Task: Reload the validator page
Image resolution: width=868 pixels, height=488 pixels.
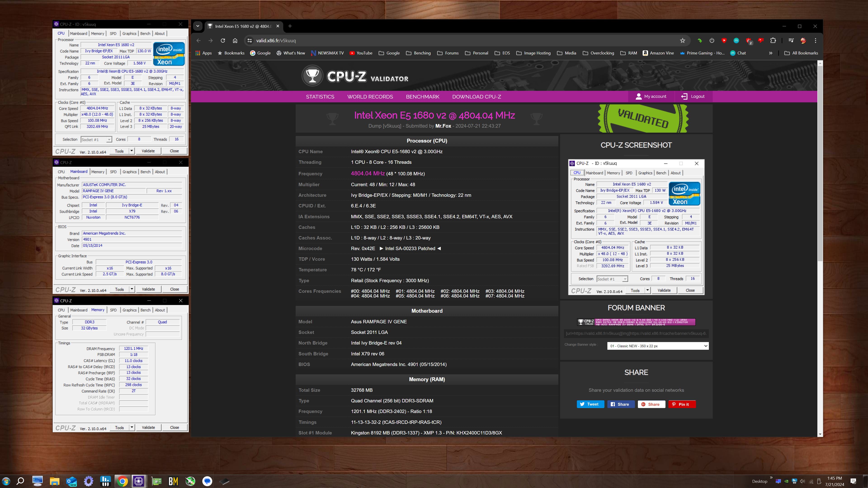Action: click(223, 40)
